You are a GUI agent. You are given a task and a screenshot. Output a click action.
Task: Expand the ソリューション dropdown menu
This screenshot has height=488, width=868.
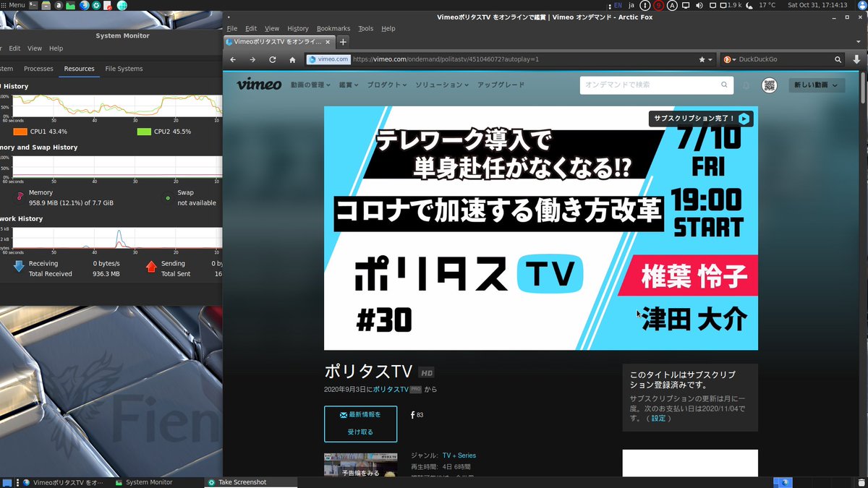(x=442, y=85)
